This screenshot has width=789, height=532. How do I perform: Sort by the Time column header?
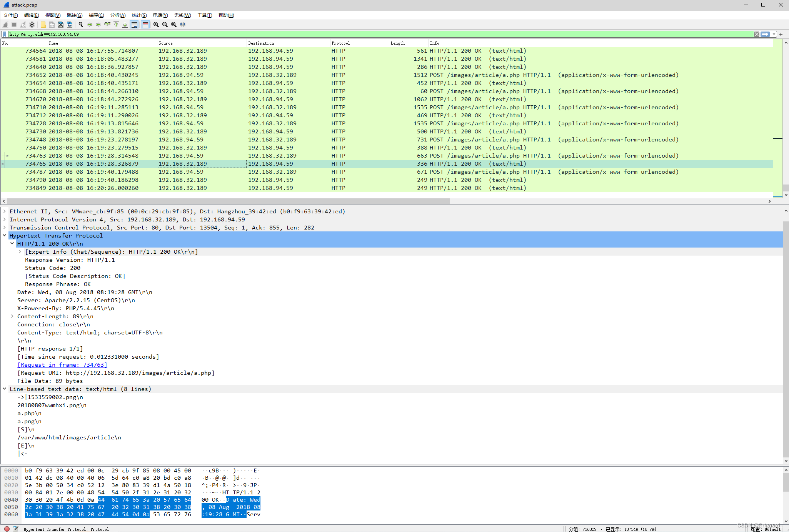[102, 43]
